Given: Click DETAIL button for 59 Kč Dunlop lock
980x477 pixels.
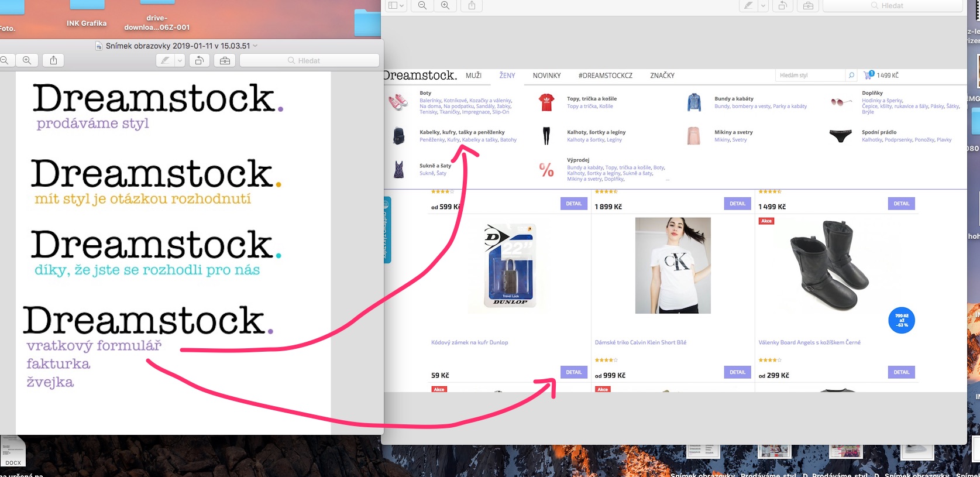Looking at the screenshot, I should click(x=574, y=372).
